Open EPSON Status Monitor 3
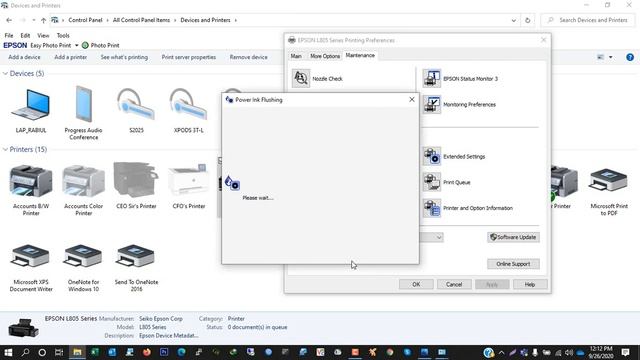Viewport: 640px width, 360px height. [x=431, y=78]
